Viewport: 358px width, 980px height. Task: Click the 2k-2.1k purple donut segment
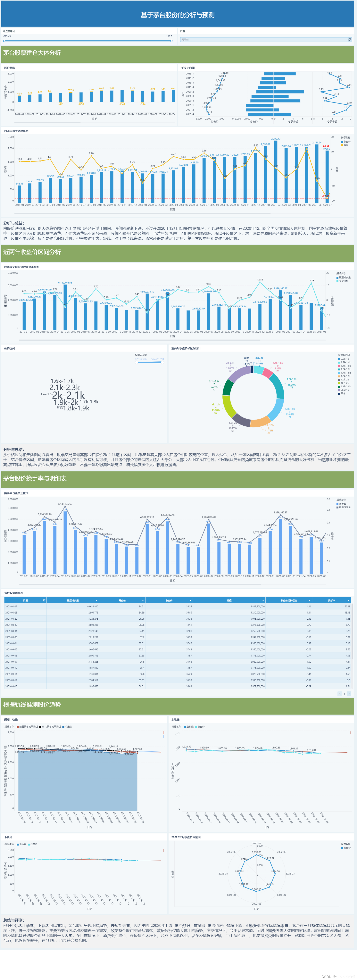tap(239, 374)
